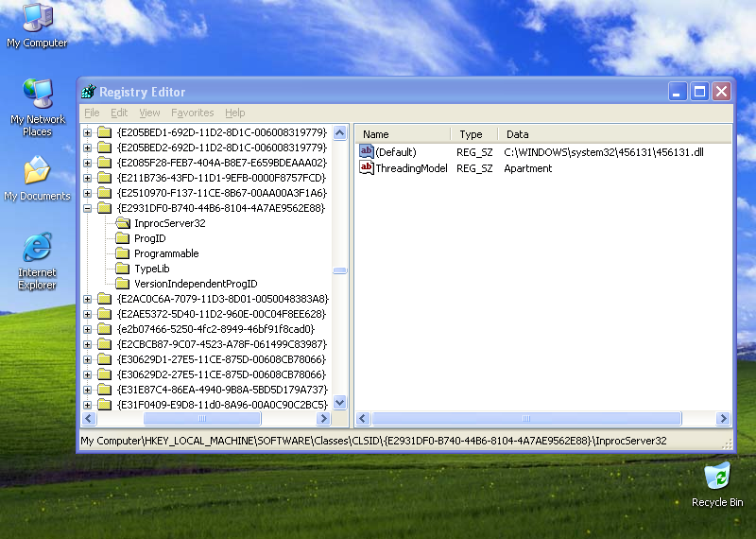Click the Data column header
Screen dimensions: 756x539
click(x=615, y=134)
